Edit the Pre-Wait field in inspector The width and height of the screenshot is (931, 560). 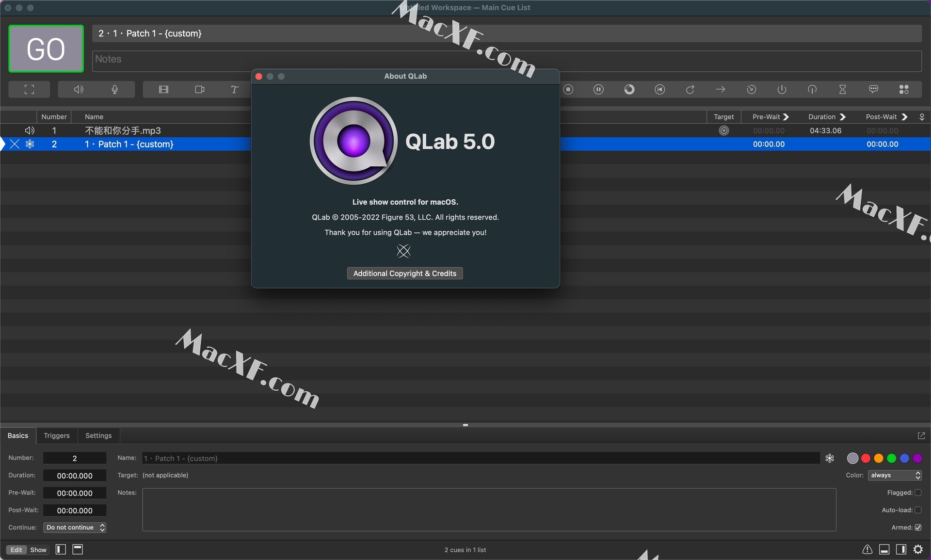tap(75, 493)
